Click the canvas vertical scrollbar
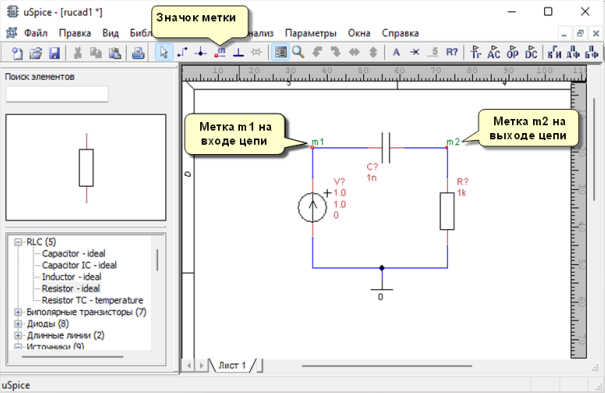Image resolution: width=605 pixels, height=393 pixels. [x=594, y=150]
